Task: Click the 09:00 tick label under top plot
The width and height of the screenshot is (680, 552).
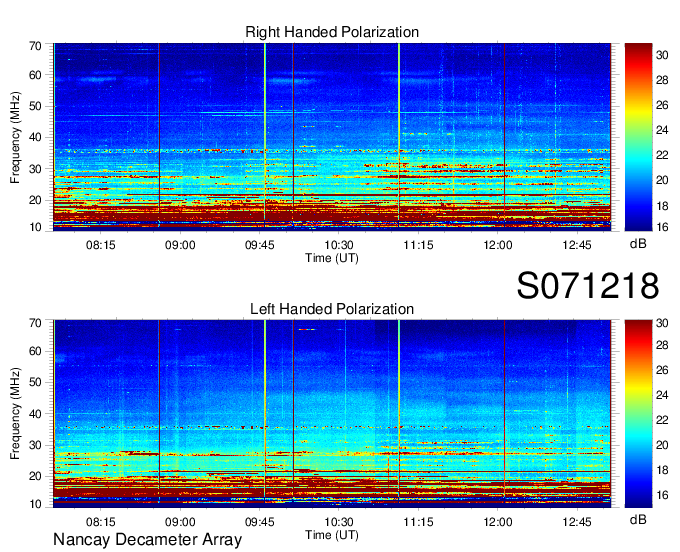Action: 180,245
